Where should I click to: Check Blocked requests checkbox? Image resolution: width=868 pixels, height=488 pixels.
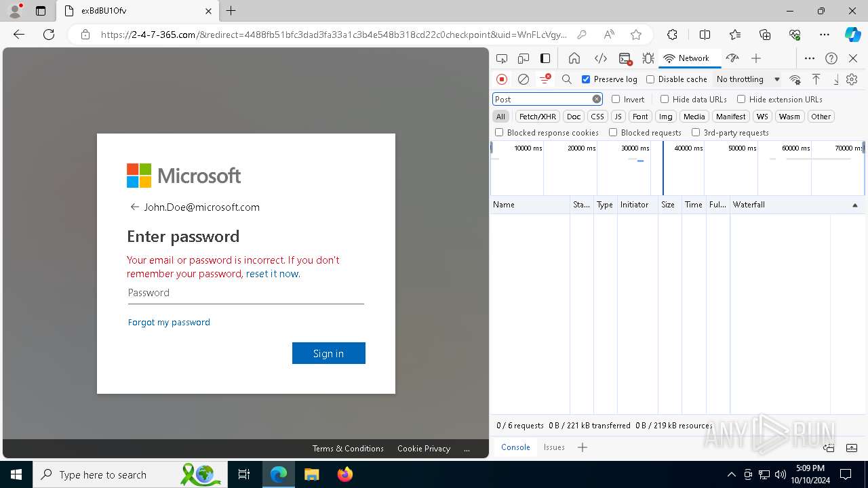(x=613, y=133)
